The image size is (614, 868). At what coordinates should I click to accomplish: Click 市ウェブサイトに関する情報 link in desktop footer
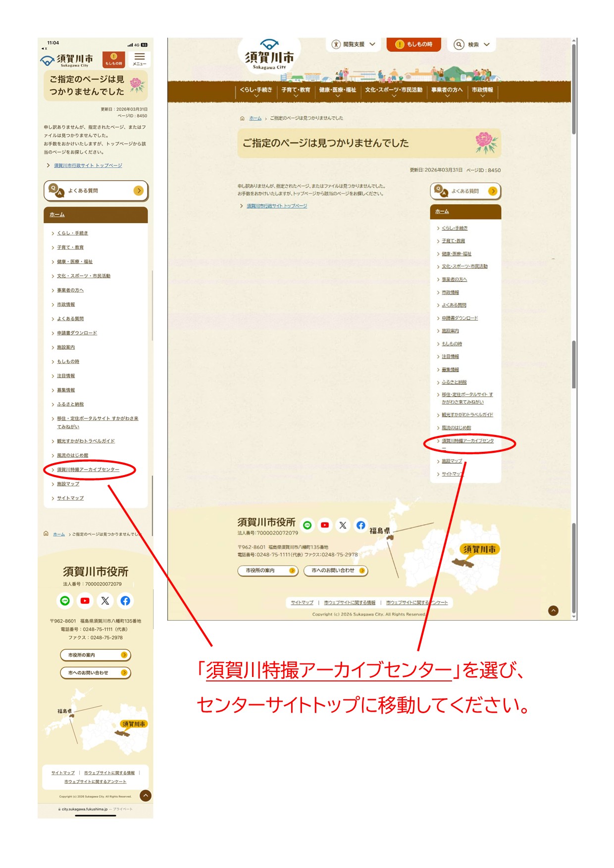[350, 602]
